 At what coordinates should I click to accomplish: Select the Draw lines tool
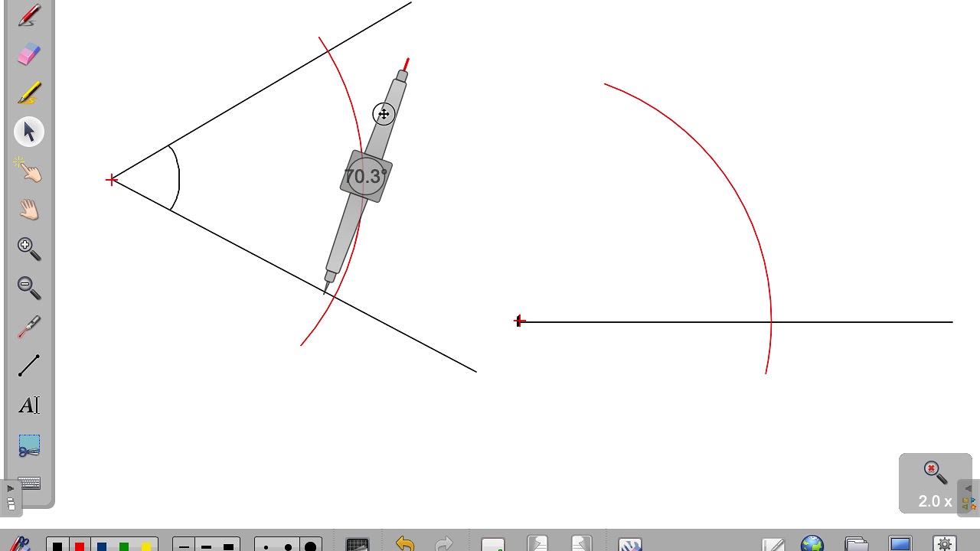[x=29, y=366]
